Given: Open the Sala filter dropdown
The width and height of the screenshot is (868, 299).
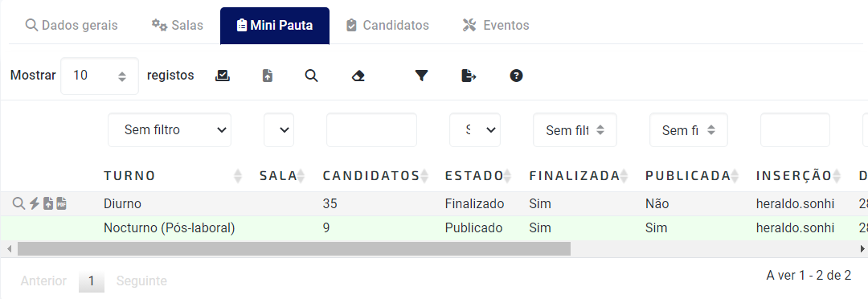Looking at the screenshot, I should click(x=279, y=130).
